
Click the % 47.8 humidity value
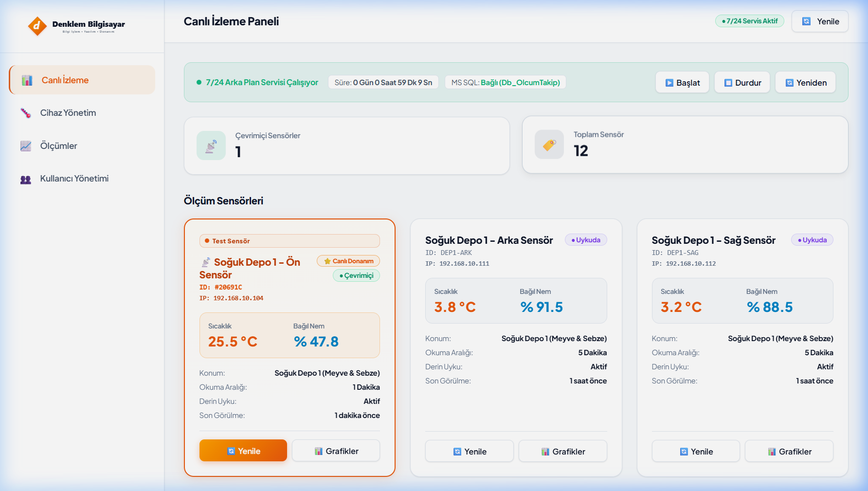point(316,342)
